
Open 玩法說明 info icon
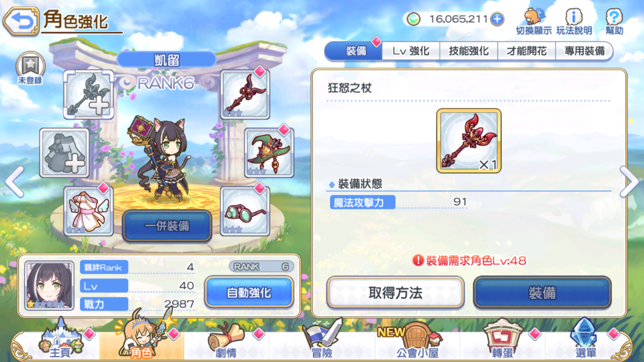pos(574,21)
